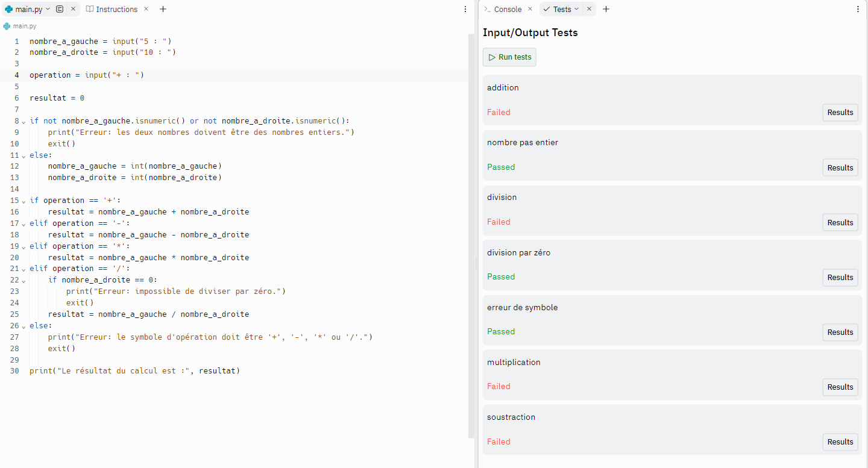The height and width of the screenshot is (468, 868).
Task: Close the Tests tab
Action: (x=589, y=9)
